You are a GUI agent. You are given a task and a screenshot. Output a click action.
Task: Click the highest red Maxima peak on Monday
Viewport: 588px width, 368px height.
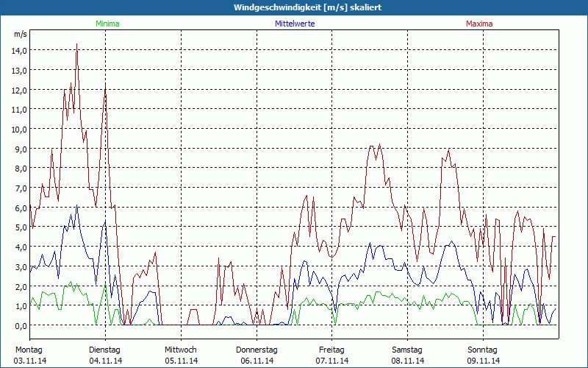(76, 44)
